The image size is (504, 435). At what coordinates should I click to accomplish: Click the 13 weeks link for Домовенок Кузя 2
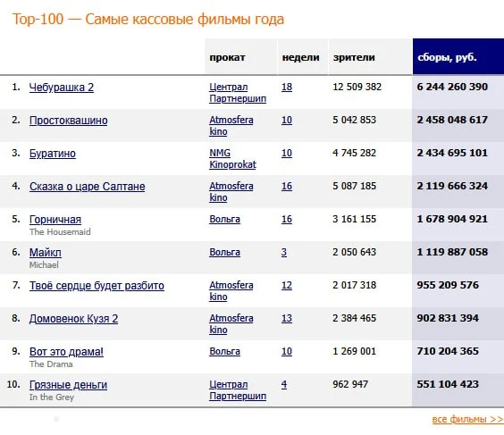click(287, 319)
